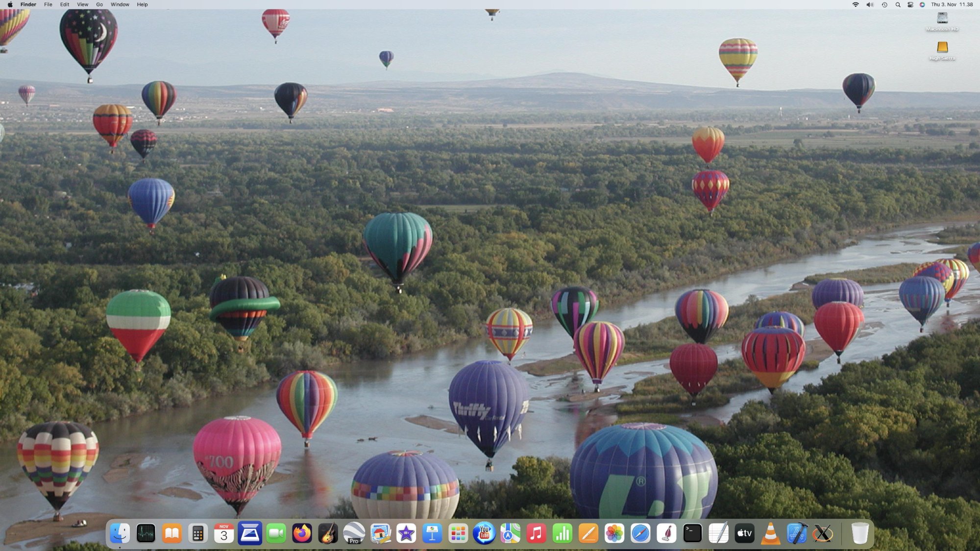Open the Go menu
The height and width of the screenshot is (551, 980).
[x=99, y=4]
